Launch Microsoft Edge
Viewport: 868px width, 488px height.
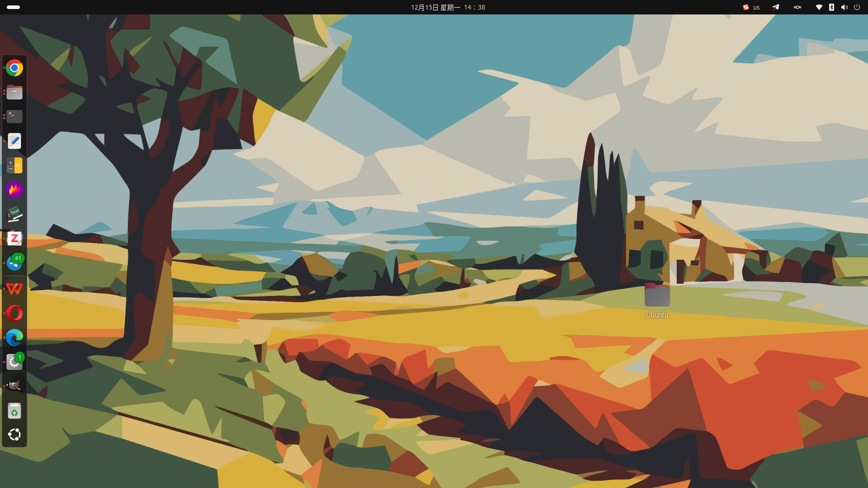pyautogui.click(x=14, y=338)
